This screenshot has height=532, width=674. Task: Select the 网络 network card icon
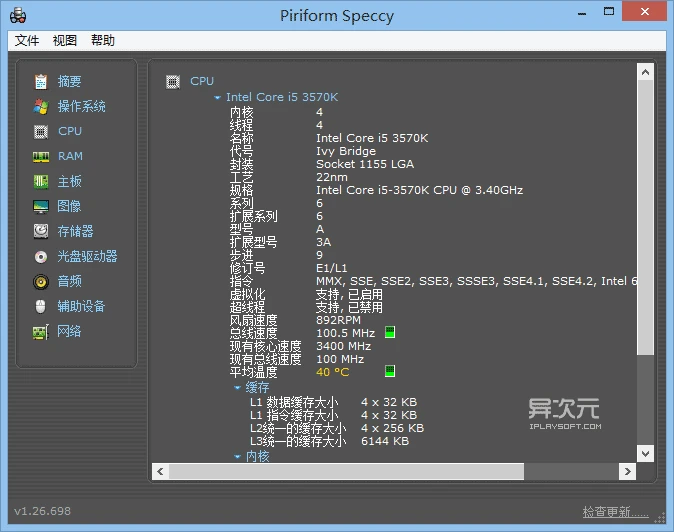tap(41, 332)
